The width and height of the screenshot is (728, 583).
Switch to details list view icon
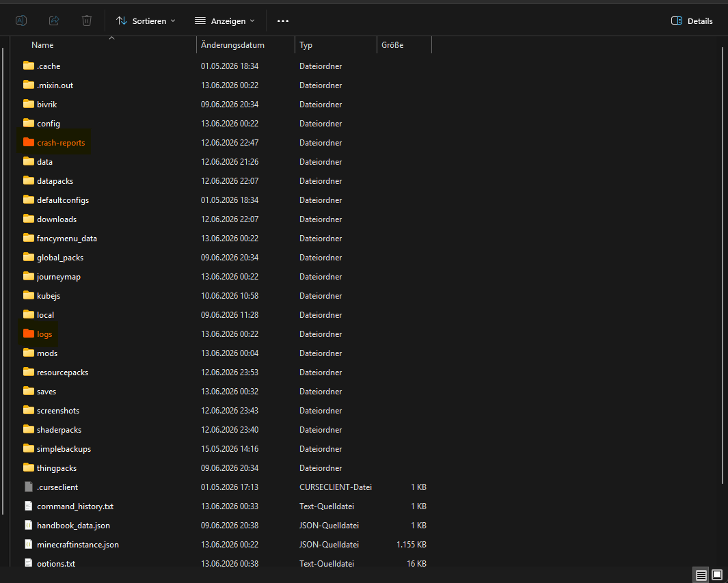click(x=701, y=575)
